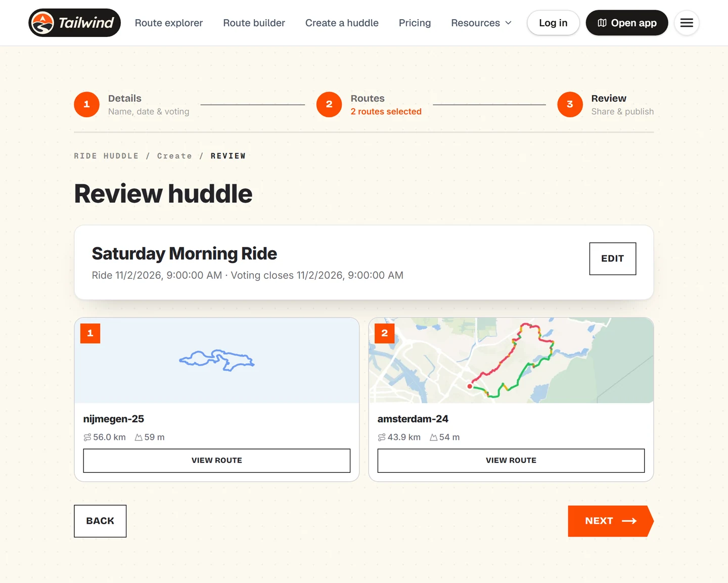This screenshot has width=728, height=583.
Task: Open Route builder page
Action: (254, 23)
